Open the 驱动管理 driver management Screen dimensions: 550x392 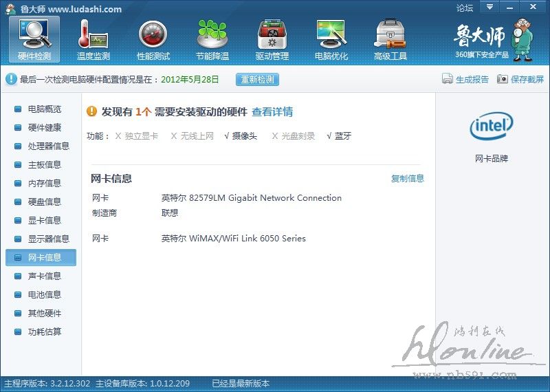coord(272,40)
